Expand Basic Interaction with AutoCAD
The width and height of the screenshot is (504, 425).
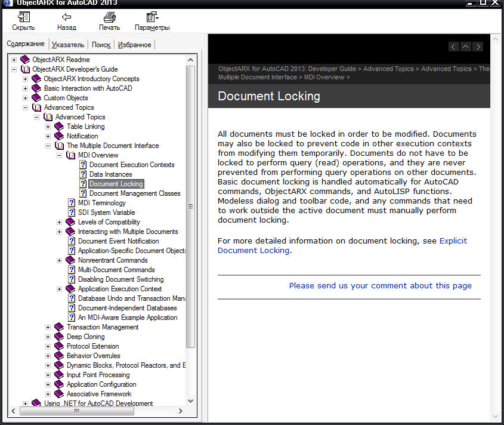click(x=26, y=88)
